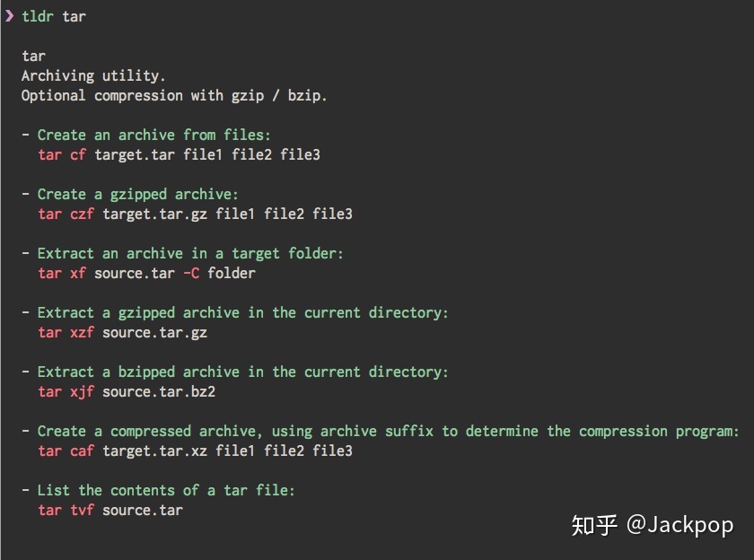This screenshot has width=754, height=560.
Task: Click "Extract an archive in a target folder:"
Action: tap(190, 253)
